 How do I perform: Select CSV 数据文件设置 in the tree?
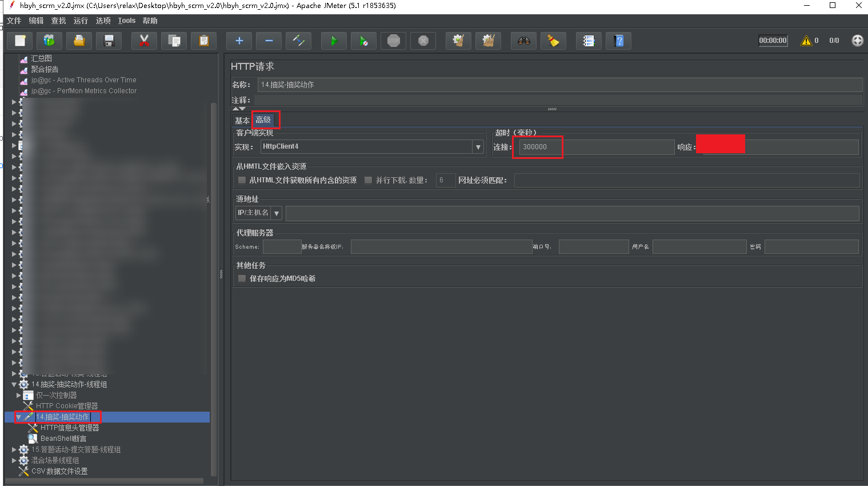59,471
